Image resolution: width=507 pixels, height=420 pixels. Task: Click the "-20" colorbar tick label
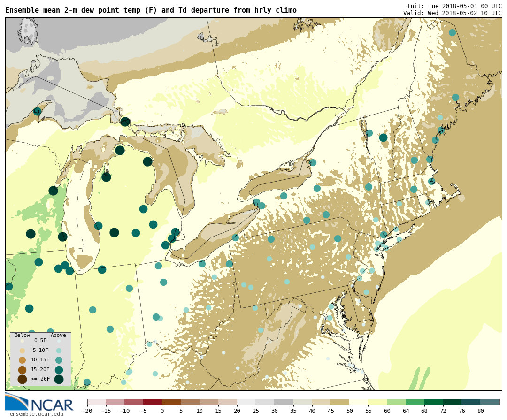coord(87,411)
